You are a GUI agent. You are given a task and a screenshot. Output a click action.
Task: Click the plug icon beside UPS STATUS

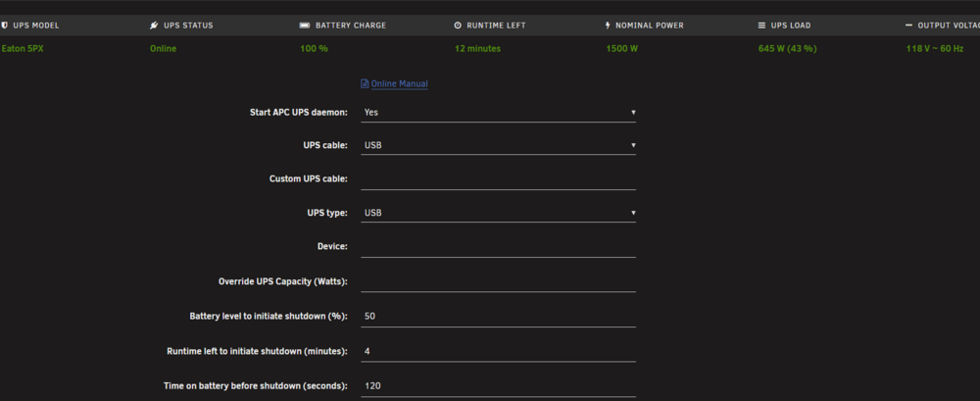pos(155,25)
